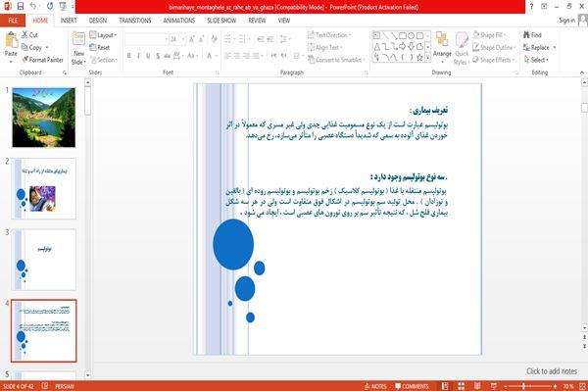This screenshot has width=588, height=391.
Task: Select the star shape in gallery
Action: (419, 58)
